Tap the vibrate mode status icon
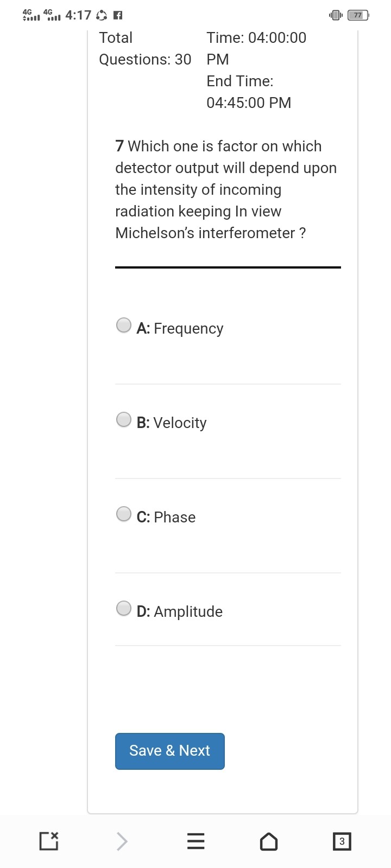The image size is (391, 868). 336,15
